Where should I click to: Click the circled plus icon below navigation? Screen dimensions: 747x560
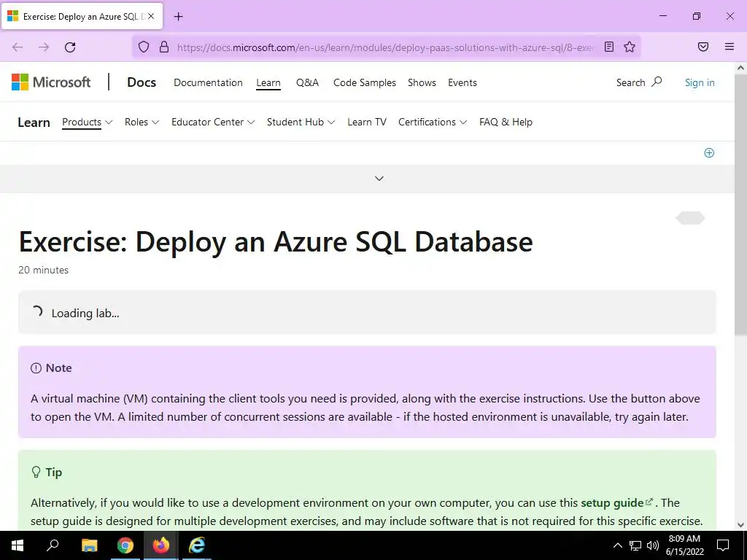pyautogui.click(x=709, y=153)
